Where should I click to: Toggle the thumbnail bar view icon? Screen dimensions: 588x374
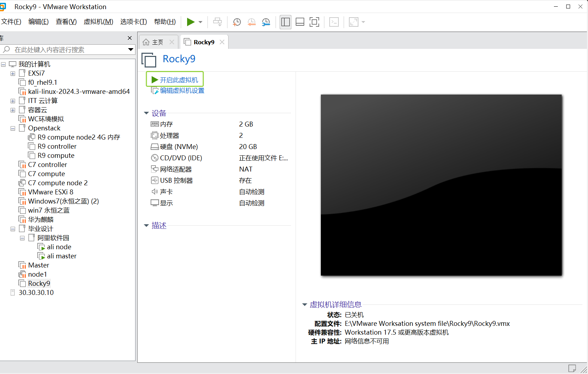[300, 22]
